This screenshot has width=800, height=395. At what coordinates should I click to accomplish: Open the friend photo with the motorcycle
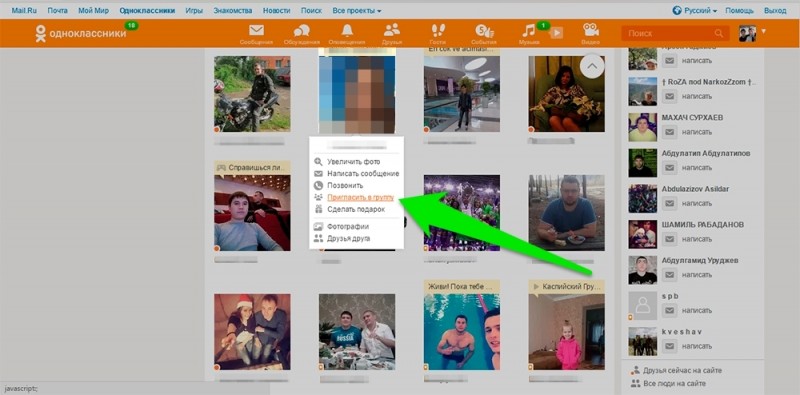point(252,94)
